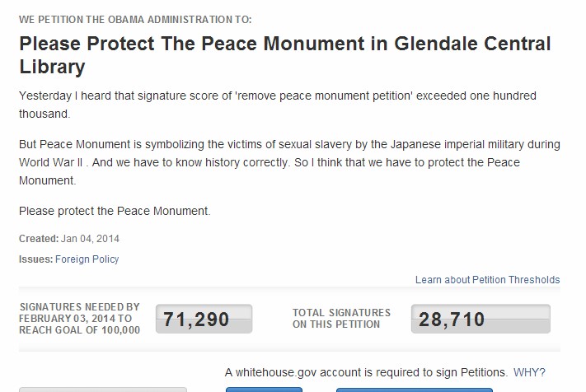Click Learn about Petition Thresholds link
Viewport: 586px width, 392px height.
tap(487, 280)
